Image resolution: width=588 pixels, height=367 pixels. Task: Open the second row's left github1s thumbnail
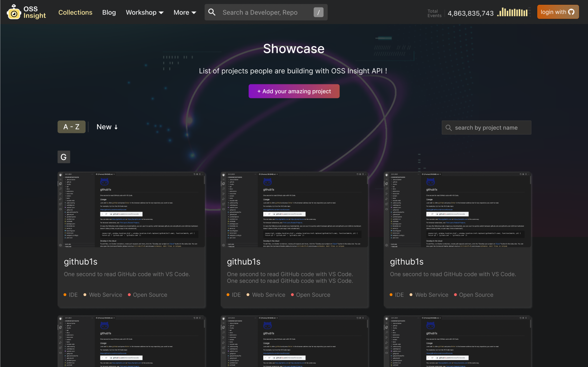point(132,341)
